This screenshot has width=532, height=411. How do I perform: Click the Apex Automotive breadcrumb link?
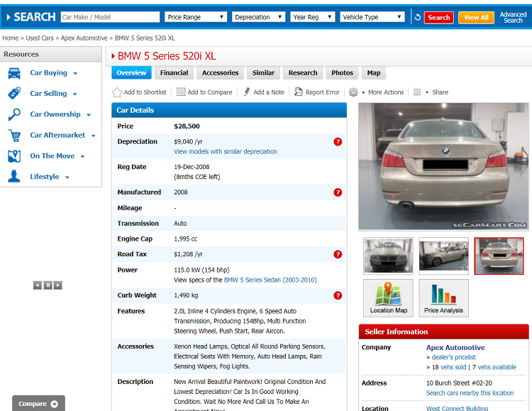click(x=84, y=38)
